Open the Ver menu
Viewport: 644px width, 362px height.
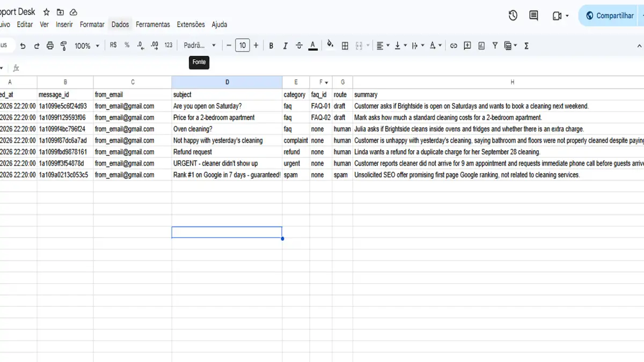click(45, 25)
